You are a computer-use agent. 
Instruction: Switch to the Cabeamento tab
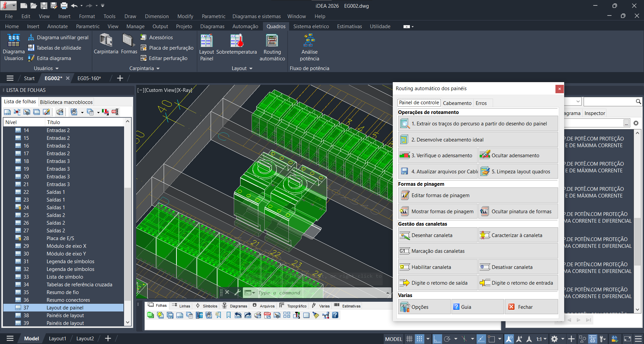pyautogui.click(x=457, y=103)
